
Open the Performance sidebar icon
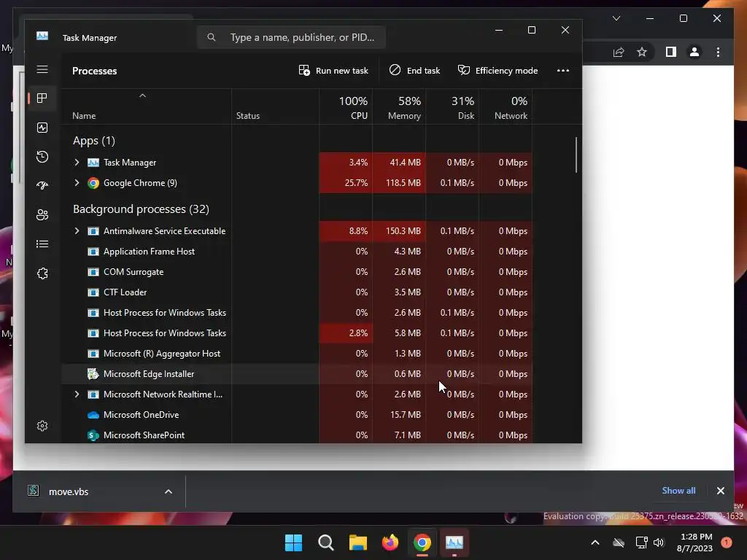coord(42,128)
